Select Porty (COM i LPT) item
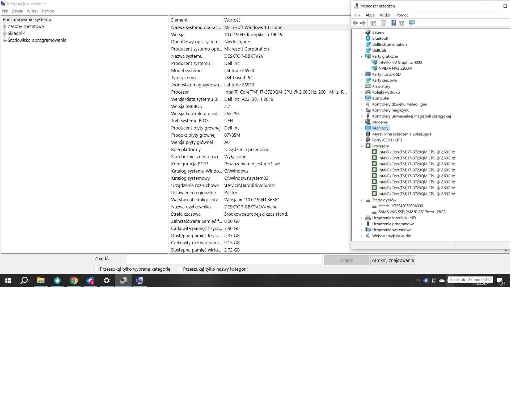Viewport: 532px width, 419px height. pyautogui.click(x=387, y=140)
